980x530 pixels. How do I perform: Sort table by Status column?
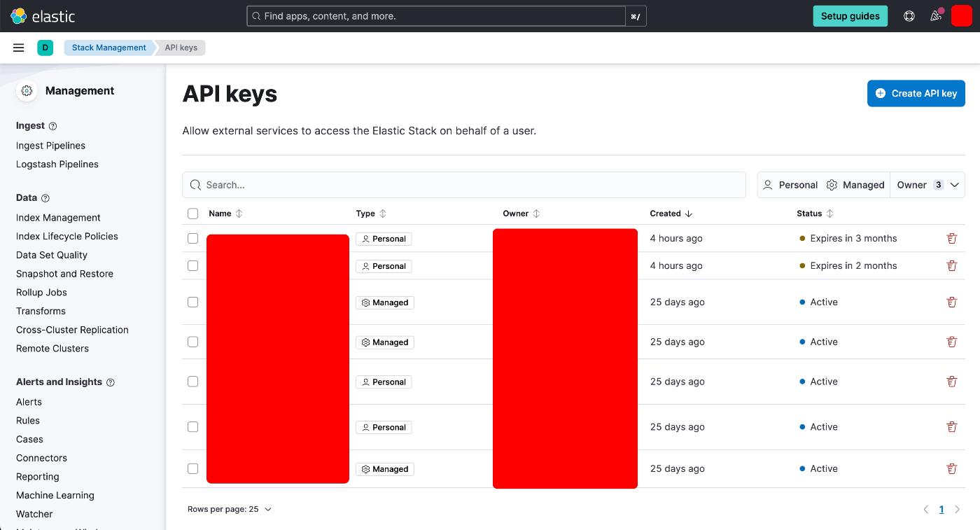(x=815, y=214)
